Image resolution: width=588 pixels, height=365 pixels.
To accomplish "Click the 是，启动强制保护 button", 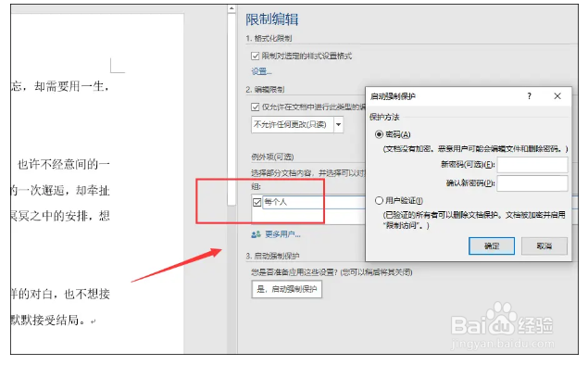I will click(x=286, y=289).
